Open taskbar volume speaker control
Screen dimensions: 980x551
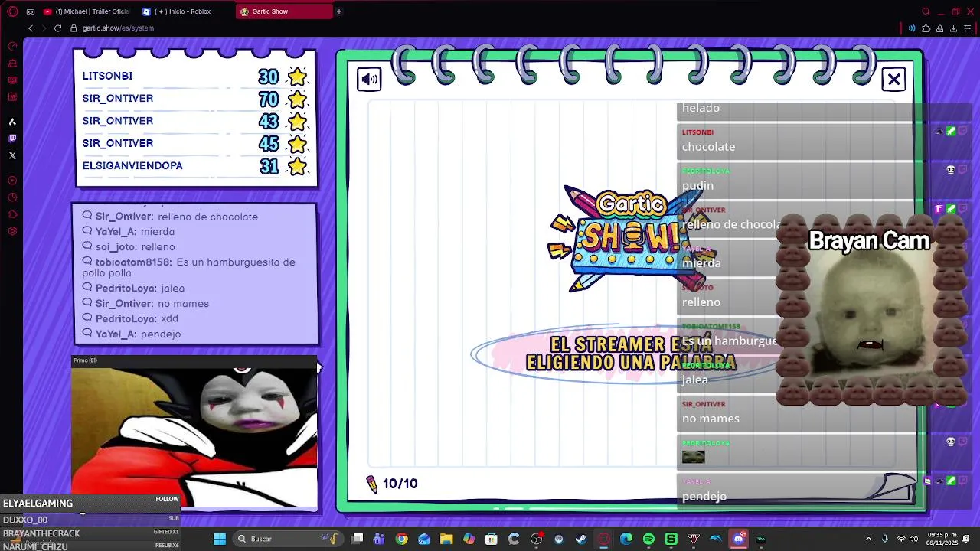[915, 539]
